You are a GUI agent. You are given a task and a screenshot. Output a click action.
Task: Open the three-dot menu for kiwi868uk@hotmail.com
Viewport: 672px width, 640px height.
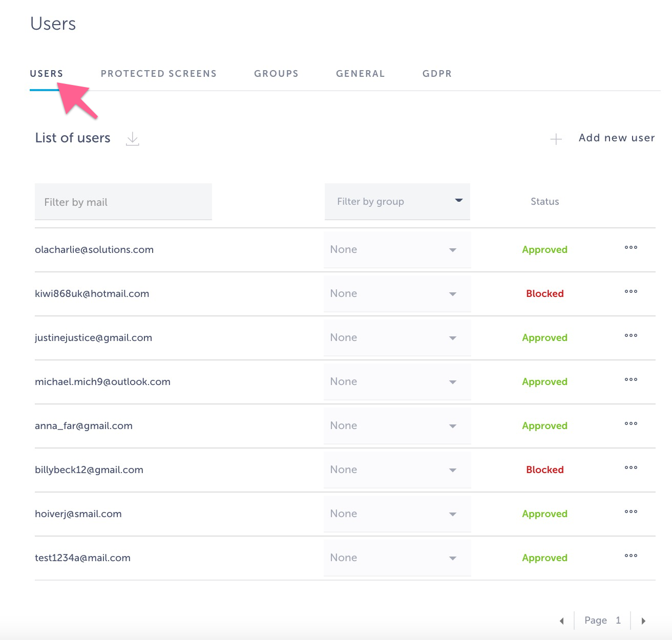pyautogui.click(x=631, y=292)
